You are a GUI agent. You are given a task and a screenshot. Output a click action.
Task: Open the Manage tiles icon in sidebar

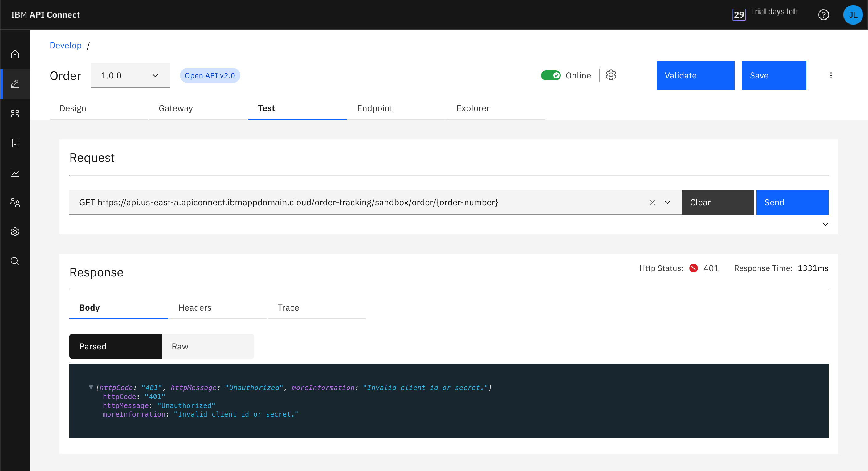pos(15,114)
